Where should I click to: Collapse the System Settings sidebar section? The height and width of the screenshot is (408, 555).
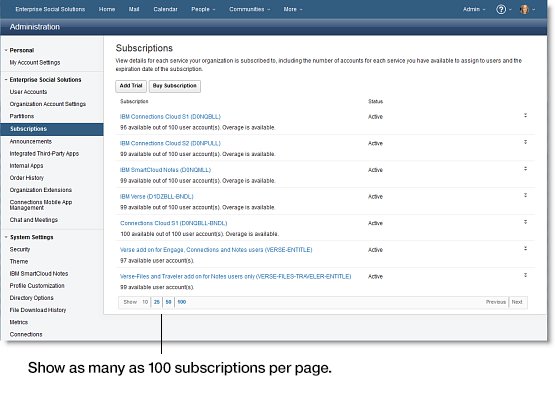point(6,237)
